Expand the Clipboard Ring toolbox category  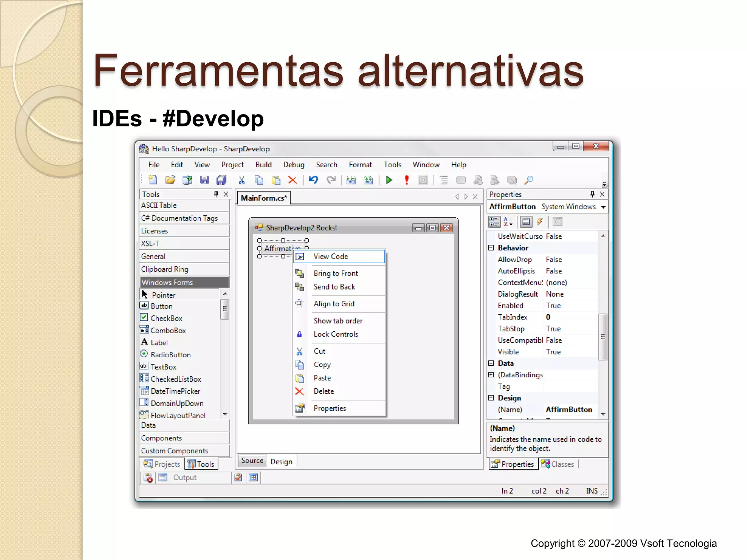pyautogui.click(x=185, y=269)
